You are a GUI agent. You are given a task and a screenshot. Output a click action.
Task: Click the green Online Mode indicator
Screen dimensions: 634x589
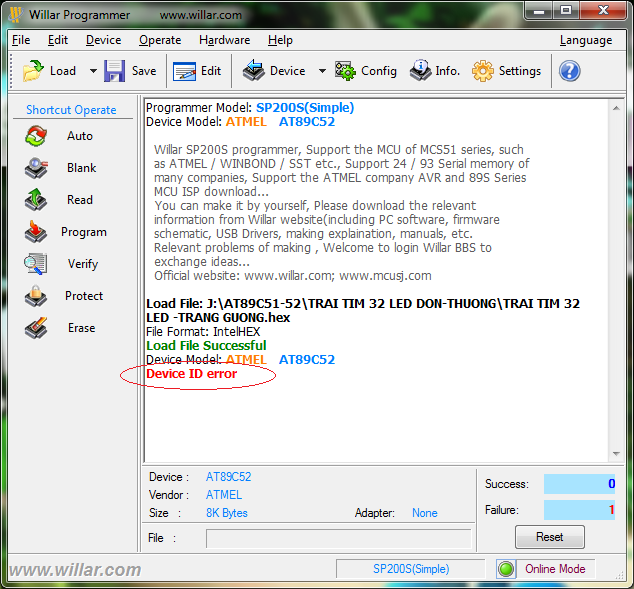click(x=506, y=569)
